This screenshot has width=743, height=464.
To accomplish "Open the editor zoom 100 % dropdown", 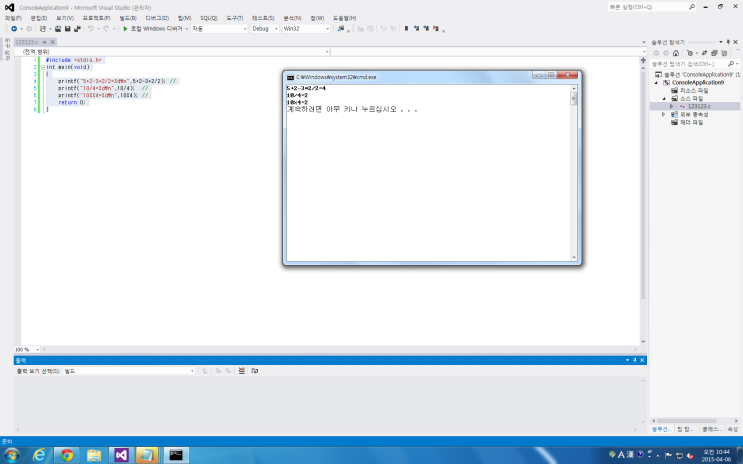I will click(x=27, y=349).
